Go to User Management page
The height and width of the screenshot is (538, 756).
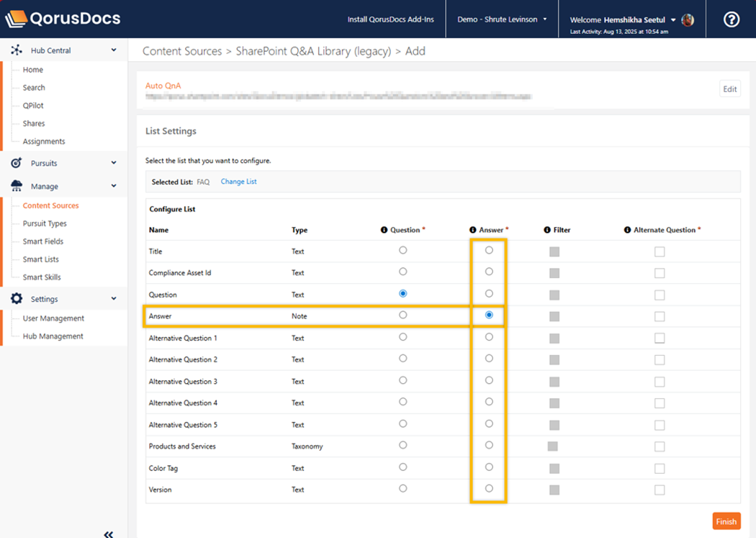click(53, 318)
